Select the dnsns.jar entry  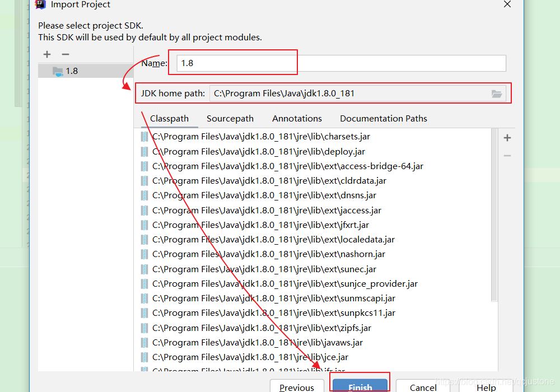(x=264, y=195)
